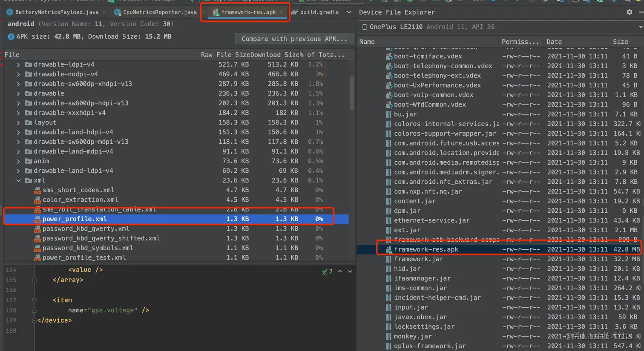Expand the layout folder
This screenshot has width=644, height=351.
coord(18,123)
